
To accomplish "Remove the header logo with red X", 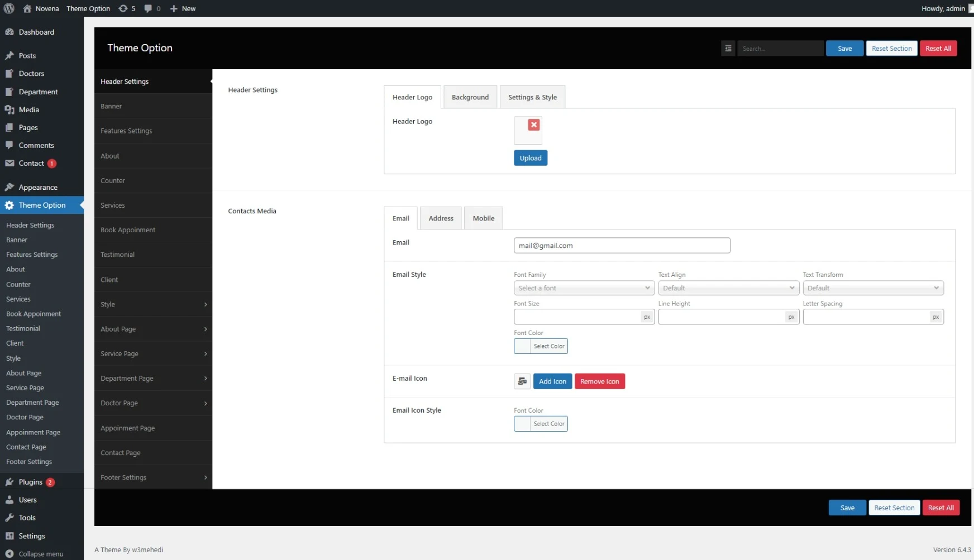I will click(x=534, y=125).
